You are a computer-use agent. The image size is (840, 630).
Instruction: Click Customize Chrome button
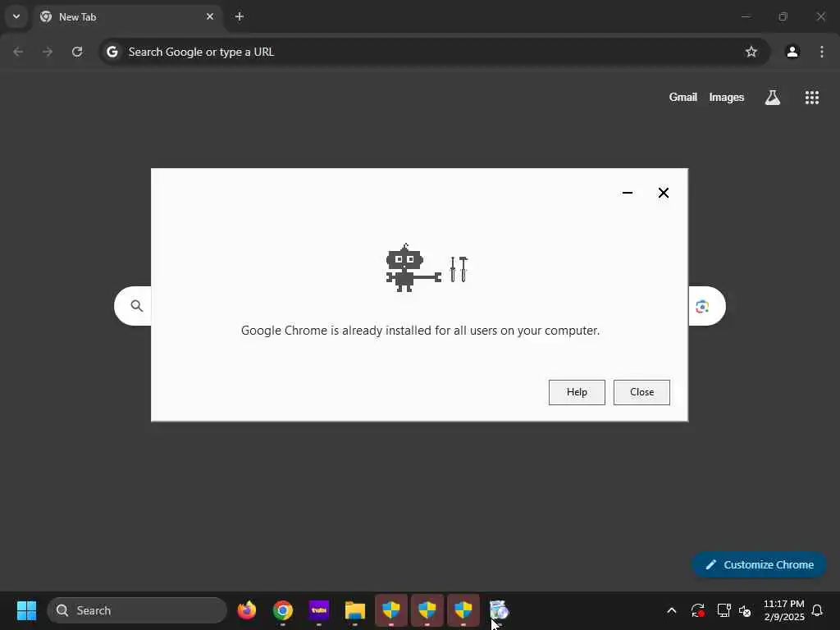point(759,564)
